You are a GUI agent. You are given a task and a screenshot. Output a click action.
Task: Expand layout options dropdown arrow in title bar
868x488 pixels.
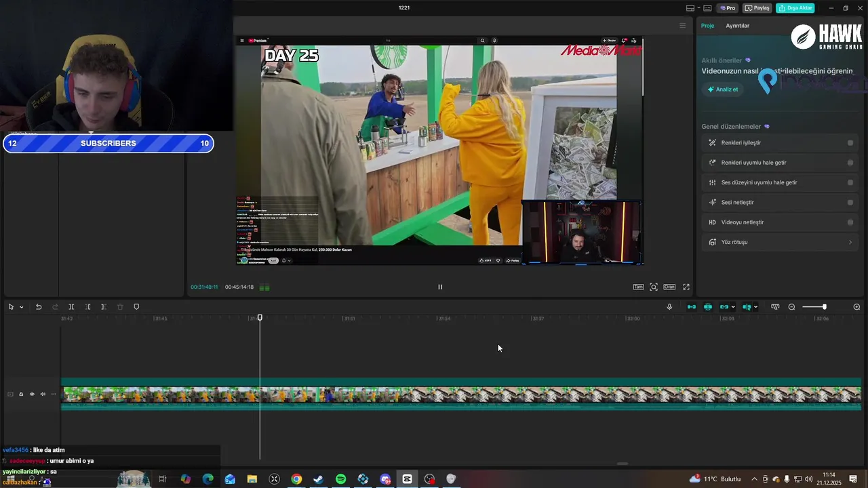click(x=698, y=8)
